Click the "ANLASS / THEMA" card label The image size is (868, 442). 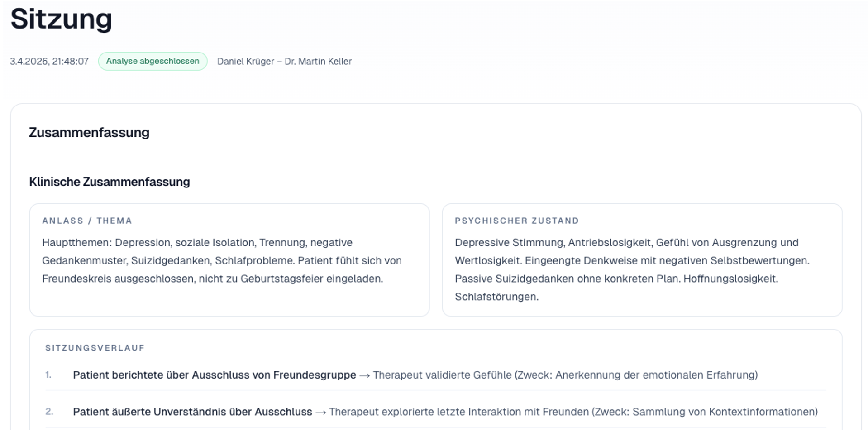(87, 221)
